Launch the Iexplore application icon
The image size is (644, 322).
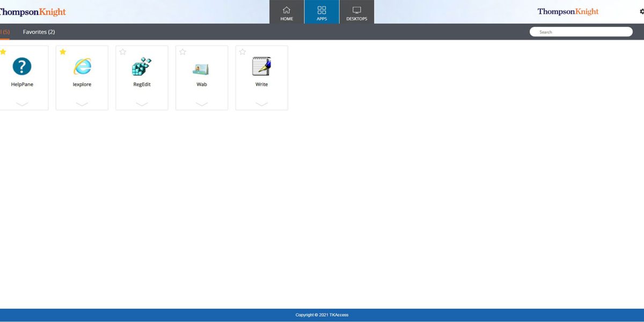click(x=82, y=68)
